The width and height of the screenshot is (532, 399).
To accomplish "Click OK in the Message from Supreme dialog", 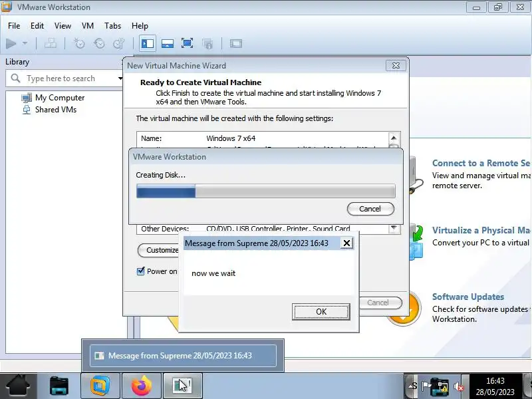I will coord(321,311).
